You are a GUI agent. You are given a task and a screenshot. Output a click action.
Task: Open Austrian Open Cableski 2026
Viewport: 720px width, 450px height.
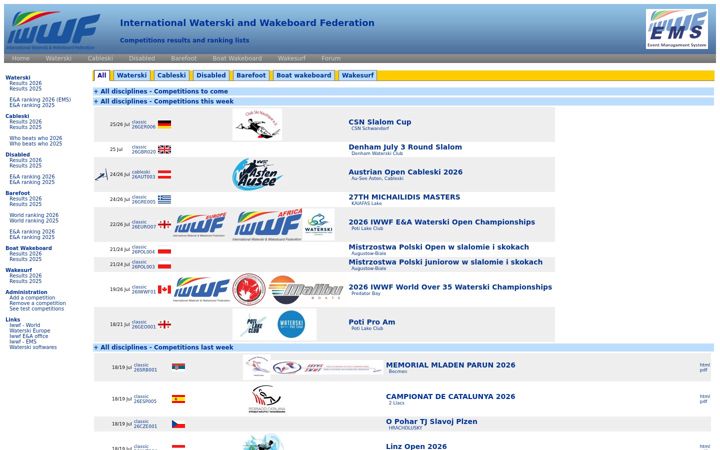[405, 172]
